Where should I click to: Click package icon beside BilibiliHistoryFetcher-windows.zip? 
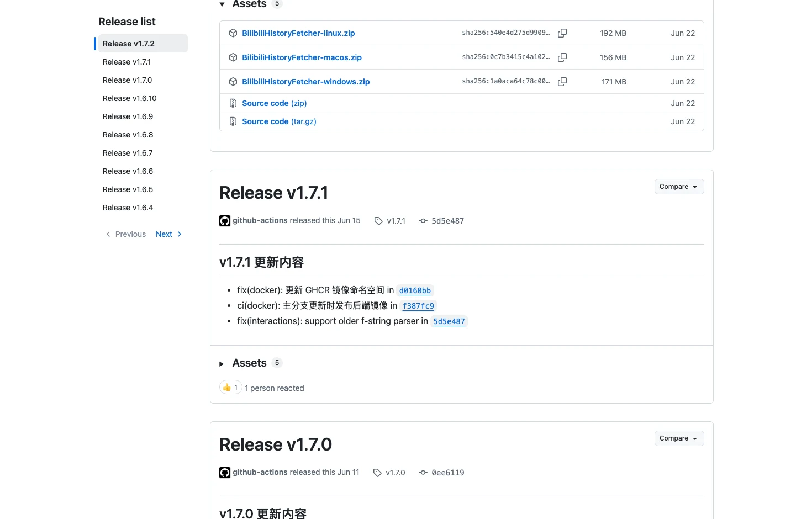pyautogui.click(x=233, y=82)
